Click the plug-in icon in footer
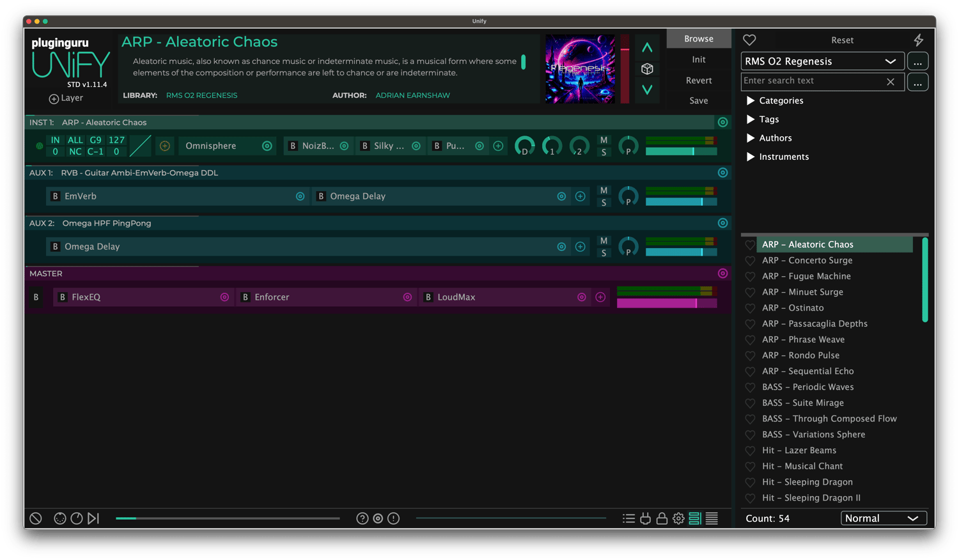 [646, 518]
